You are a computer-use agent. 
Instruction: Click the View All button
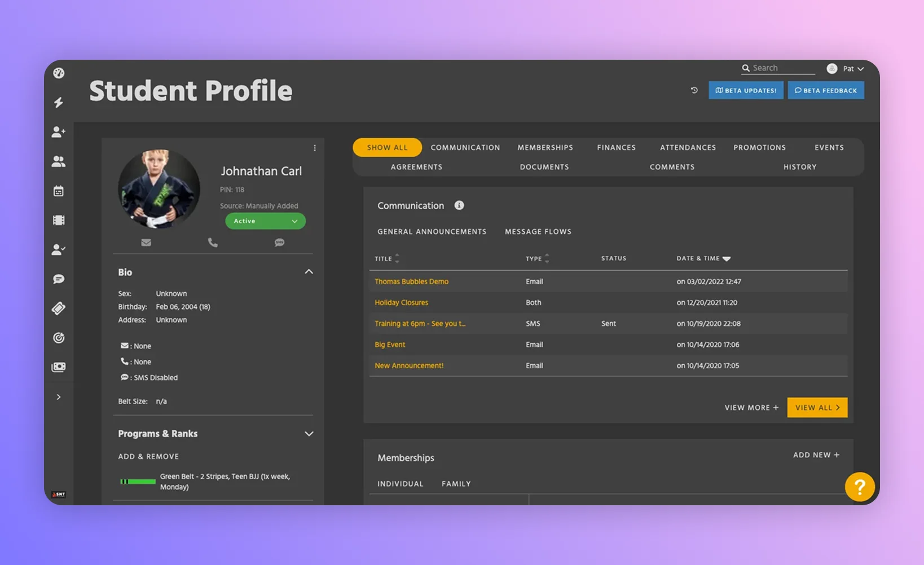pos(817,407)
